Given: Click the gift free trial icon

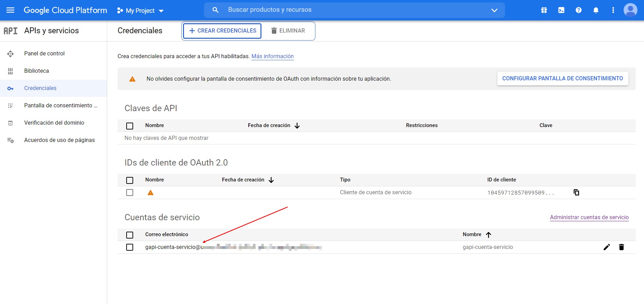Looking at the screenshot, I should click(544, 10).
